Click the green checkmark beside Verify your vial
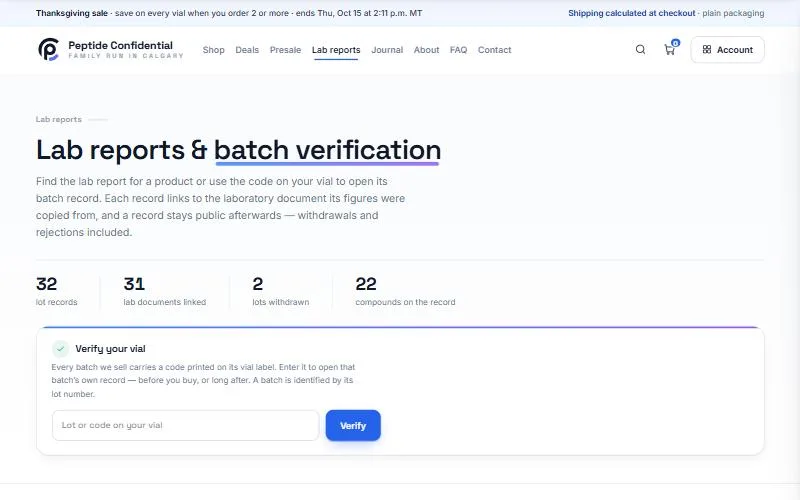Viewport: 800px width, 500px height. click(x=60, y=349)
